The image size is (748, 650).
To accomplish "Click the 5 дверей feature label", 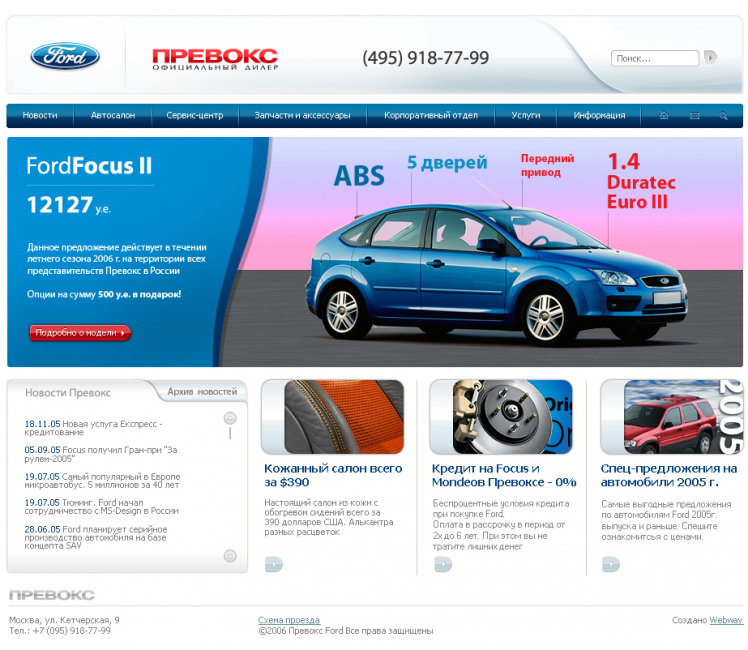I will pyautogui.click(x=447, y=163).
